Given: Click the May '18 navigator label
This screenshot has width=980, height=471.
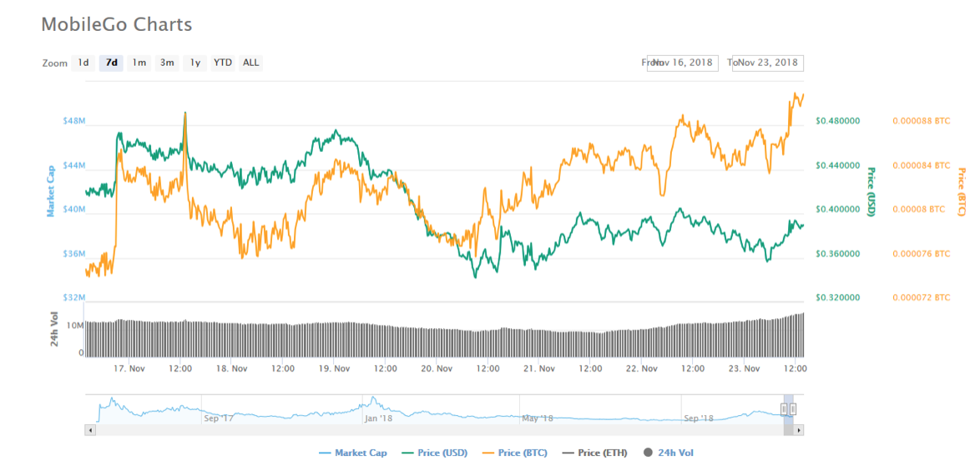Looking at the screenshot, I should [x=538, y=418].
